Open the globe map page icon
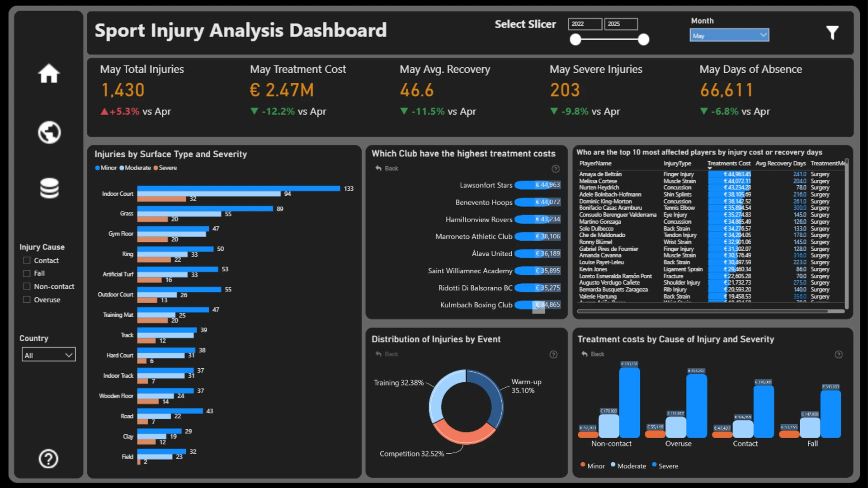This screenshot has width=868, height=488. click(x=49, y=132)
